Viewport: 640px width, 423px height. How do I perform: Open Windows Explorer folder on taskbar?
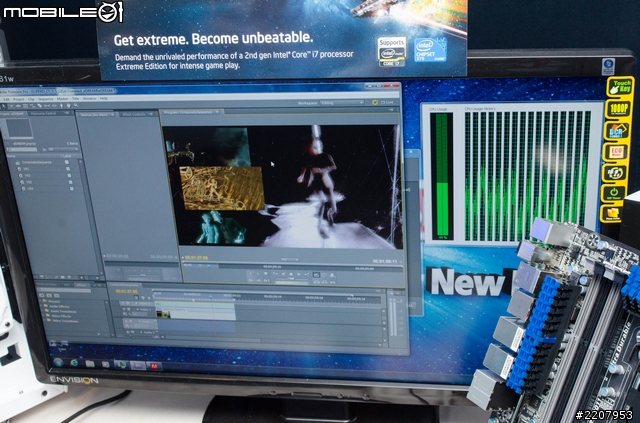[x=89, y=363]
